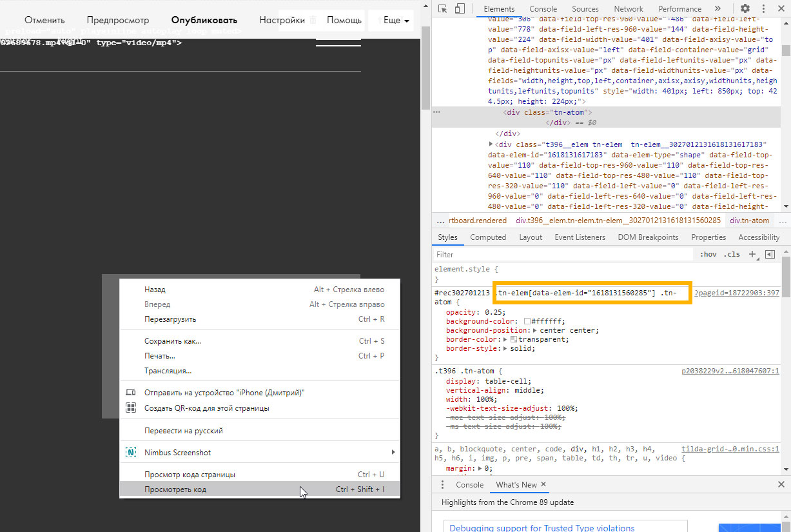This screenshot has width=791, height=532.
Task: Activate the inspect element picker icon
Action: (443, 9)
